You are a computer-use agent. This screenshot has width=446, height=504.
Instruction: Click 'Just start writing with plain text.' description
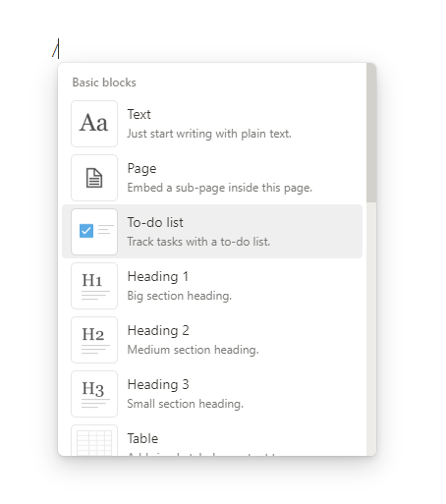pos(209,134)
